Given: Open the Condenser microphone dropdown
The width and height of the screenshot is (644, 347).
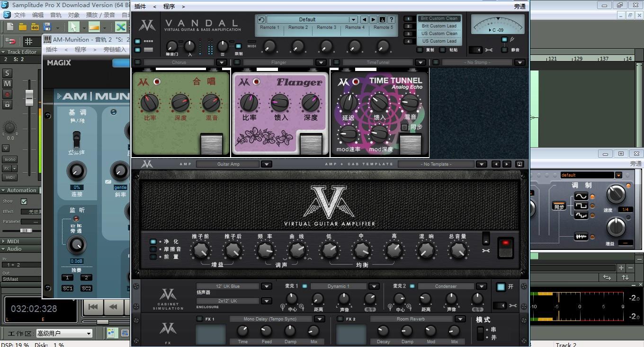Looking at the screenshot, I should (x=481, y=286).
